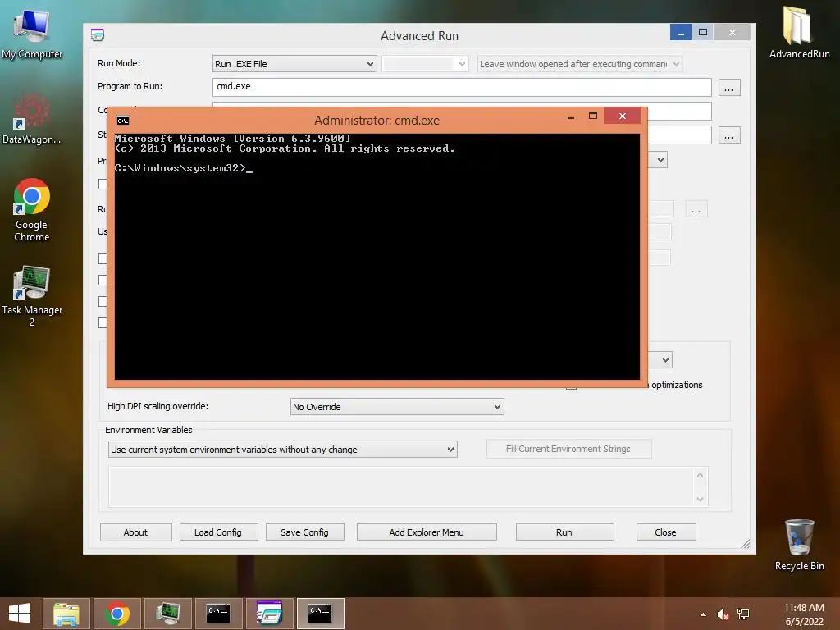Minimize the Advanced Run window
This screenshot has width=840, height=630.
tap(680, 32)
